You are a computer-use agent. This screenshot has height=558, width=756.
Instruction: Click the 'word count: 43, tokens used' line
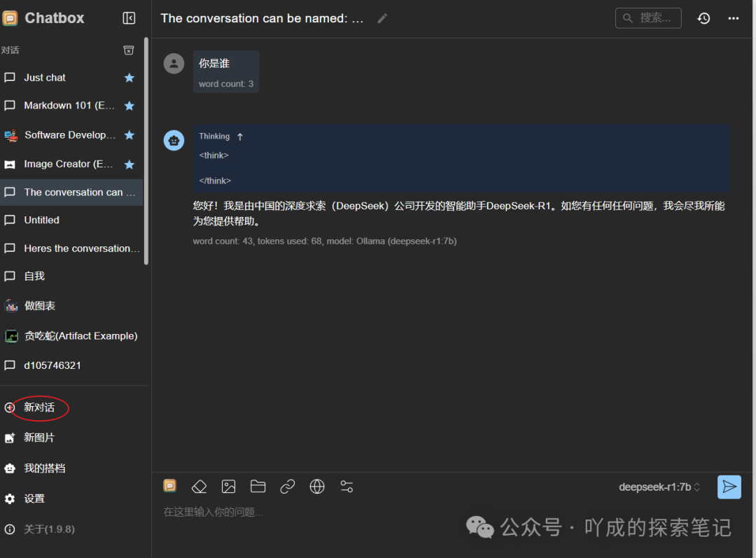325,241
